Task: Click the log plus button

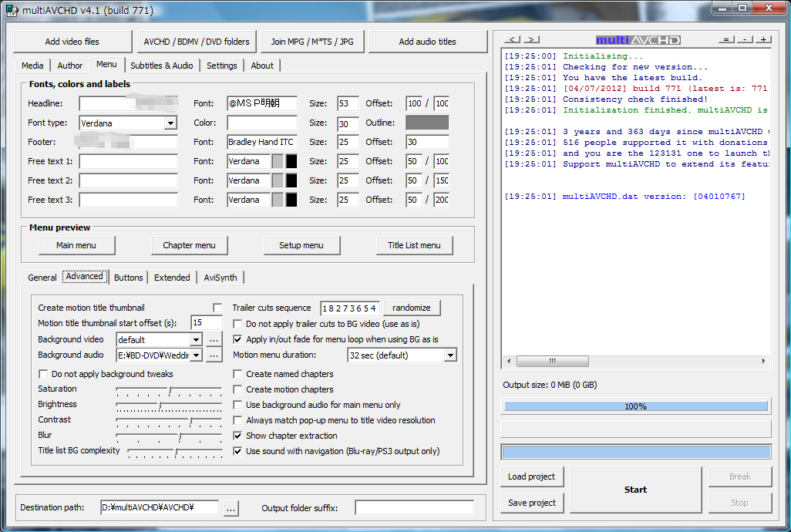Action: (764, 39)
